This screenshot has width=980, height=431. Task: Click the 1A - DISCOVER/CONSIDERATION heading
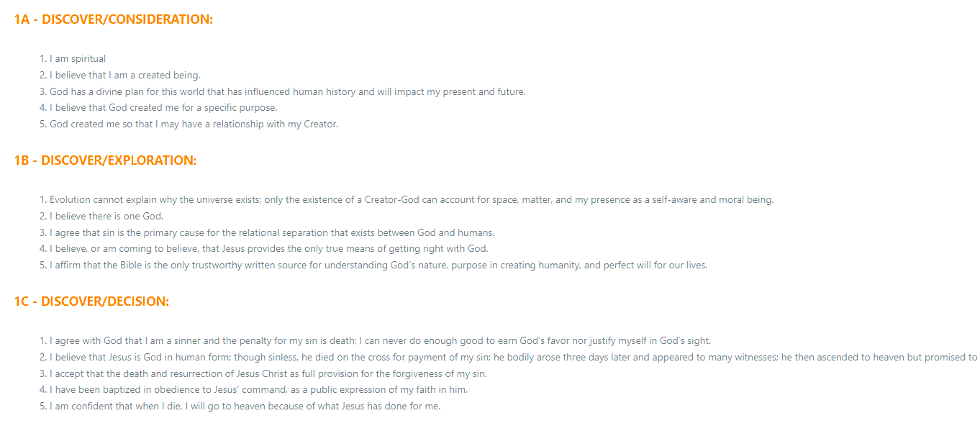[114, 19]
